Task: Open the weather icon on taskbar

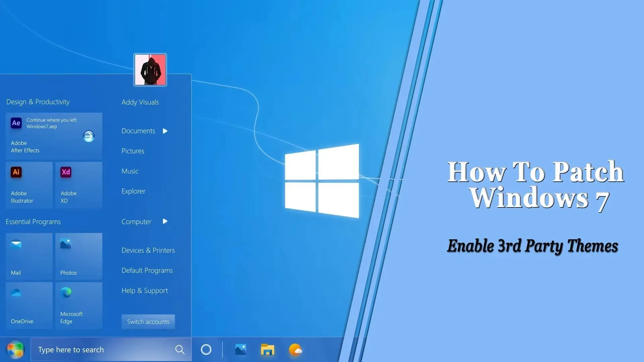Action: click(295, 350)
